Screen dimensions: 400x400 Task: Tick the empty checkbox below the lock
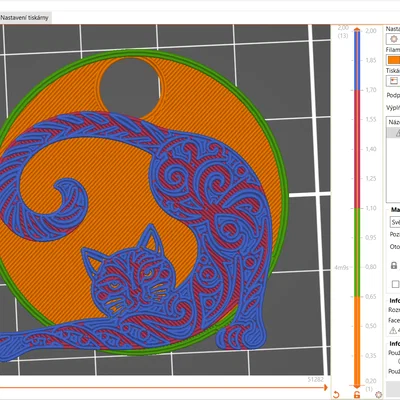pyautogui.click(x=395, y=284)
